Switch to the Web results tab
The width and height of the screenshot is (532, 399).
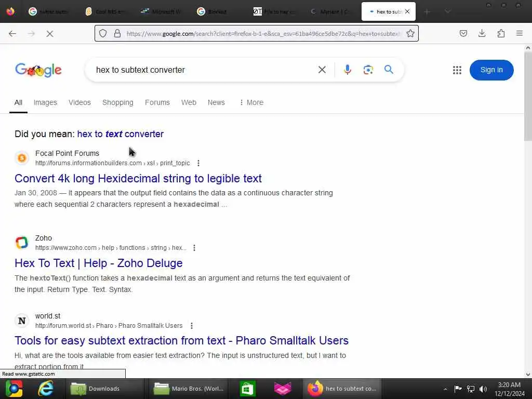(x=189, y=102)
